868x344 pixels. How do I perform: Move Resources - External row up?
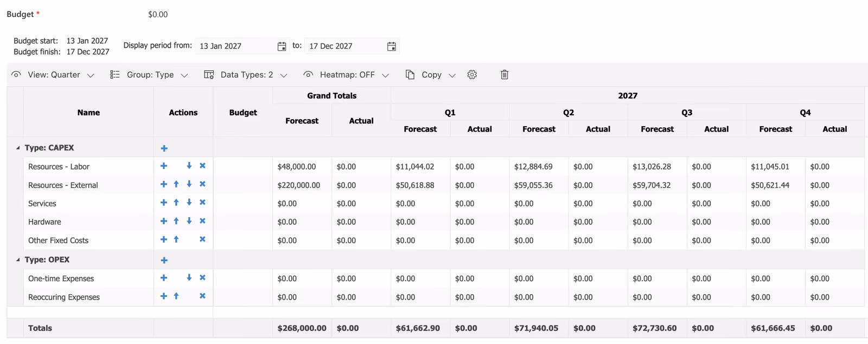(176, 184)
